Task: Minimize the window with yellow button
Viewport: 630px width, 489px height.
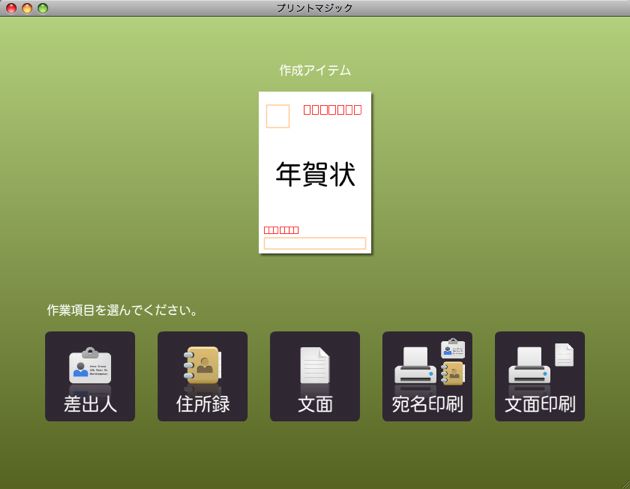Action: [27, 8]
